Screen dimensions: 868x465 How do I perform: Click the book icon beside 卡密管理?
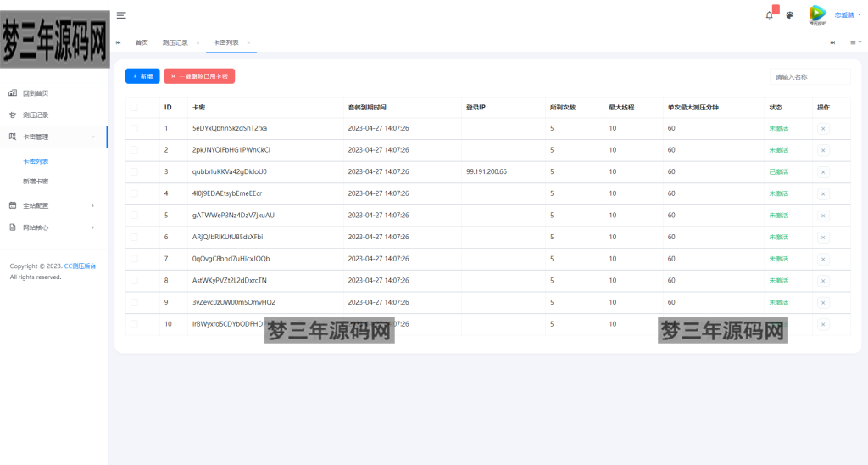click(x=13, y=137)
